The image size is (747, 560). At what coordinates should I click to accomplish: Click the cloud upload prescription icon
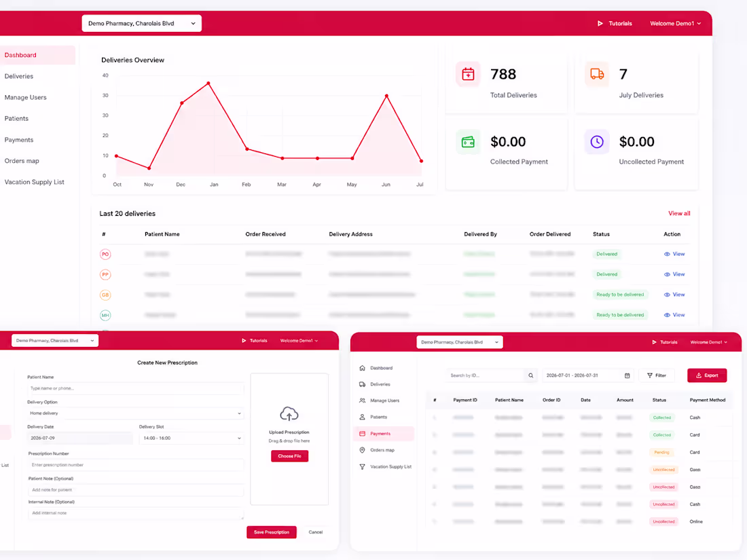[289, 414]
